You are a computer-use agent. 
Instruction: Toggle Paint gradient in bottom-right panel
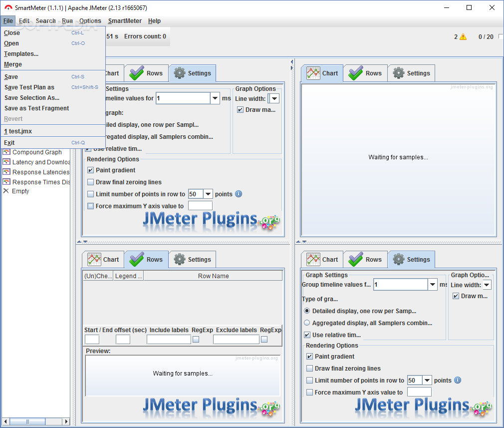[x=309, y=357]
